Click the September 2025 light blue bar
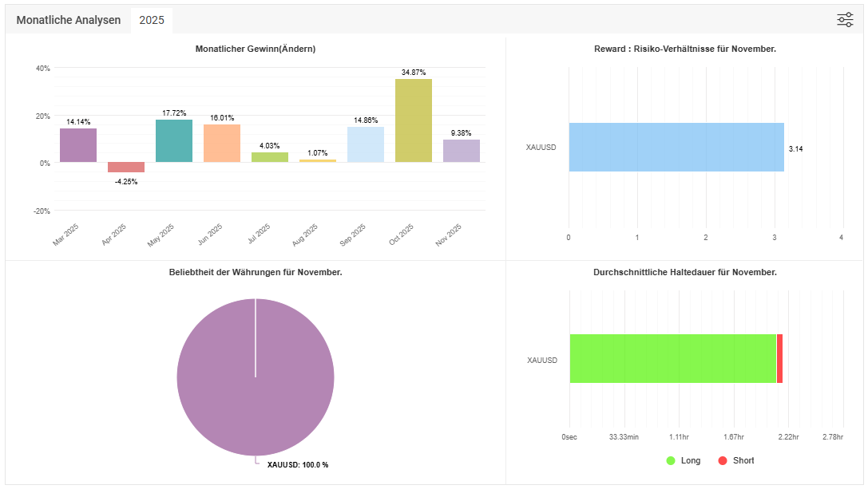 click(x=366, y=144)
